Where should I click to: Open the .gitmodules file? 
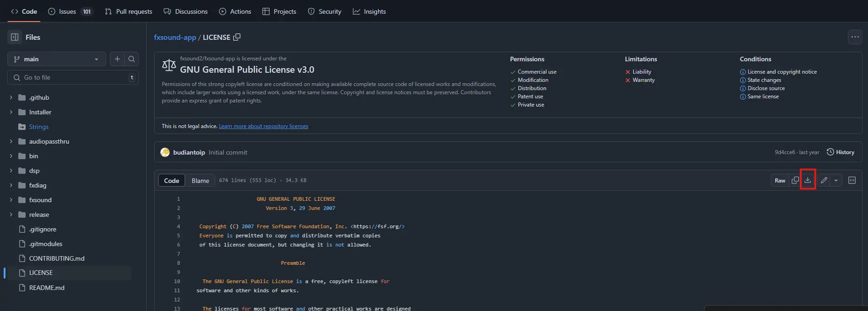[46, 244]
